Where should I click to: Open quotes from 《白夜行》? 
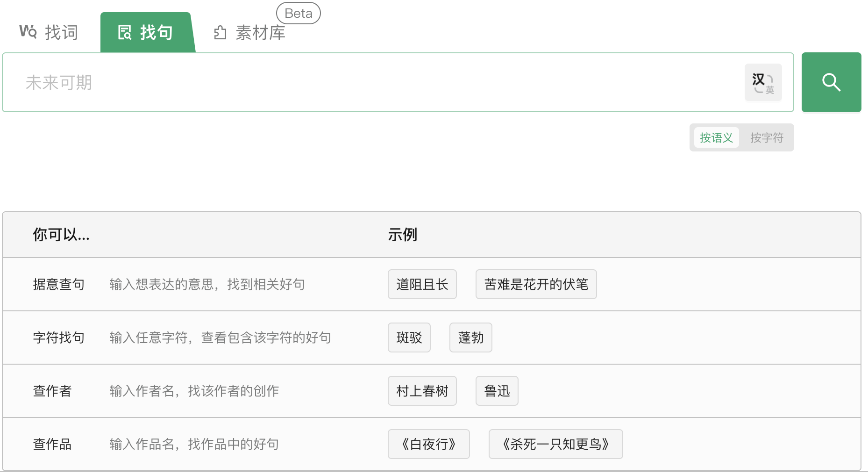(x=428, y=444)
